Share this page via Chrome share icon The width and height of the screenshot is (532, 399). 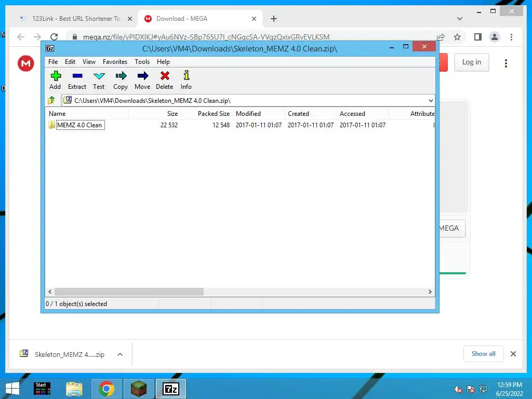(441, 37)
